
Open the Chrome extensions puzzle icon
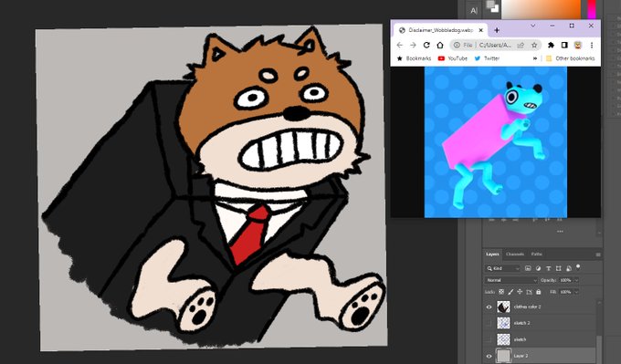point(551,45)
